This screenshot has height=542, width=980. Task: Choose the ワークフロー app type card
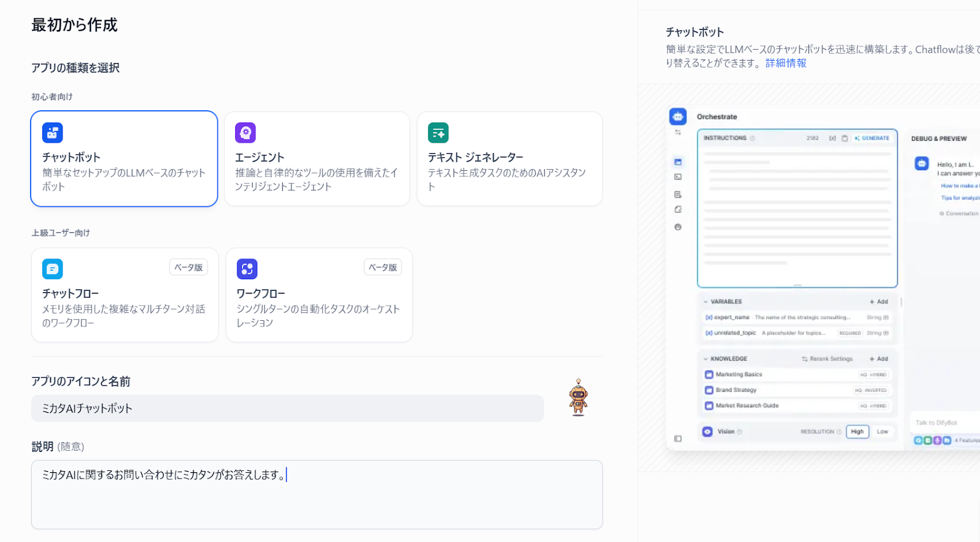pyautogui.click(x=318, y=295)
